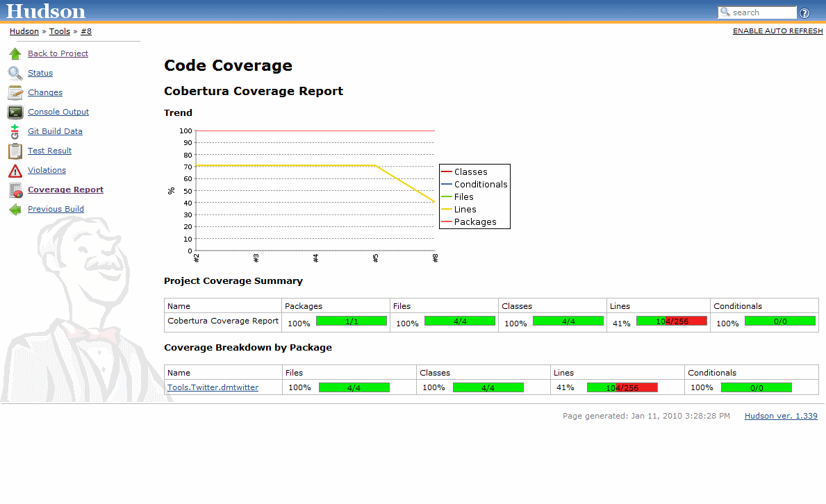This screenshot has height=504, width=826.
Task: Click the Git Build Data icon
Action: [15, 132]
